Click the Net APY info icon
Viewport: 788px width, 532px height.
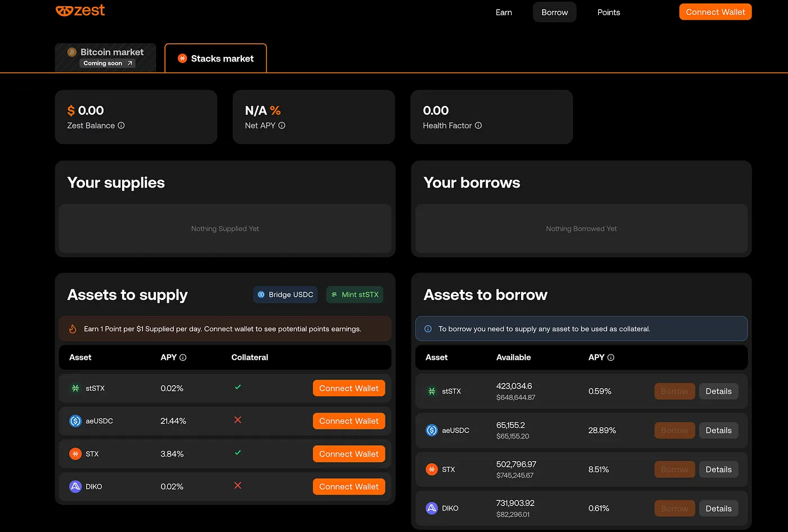(282, 126)
